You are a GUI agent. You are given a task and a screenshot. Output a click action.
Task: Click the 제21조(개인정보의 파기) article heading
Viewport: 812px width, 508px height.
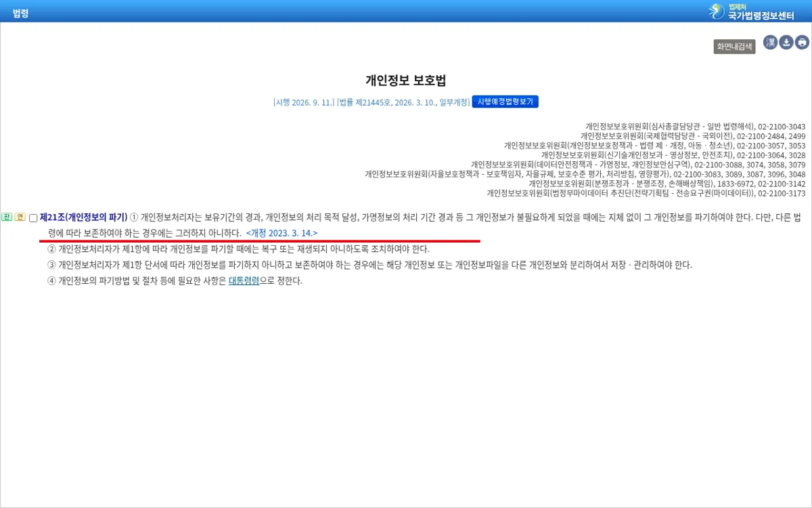(83, 217)
